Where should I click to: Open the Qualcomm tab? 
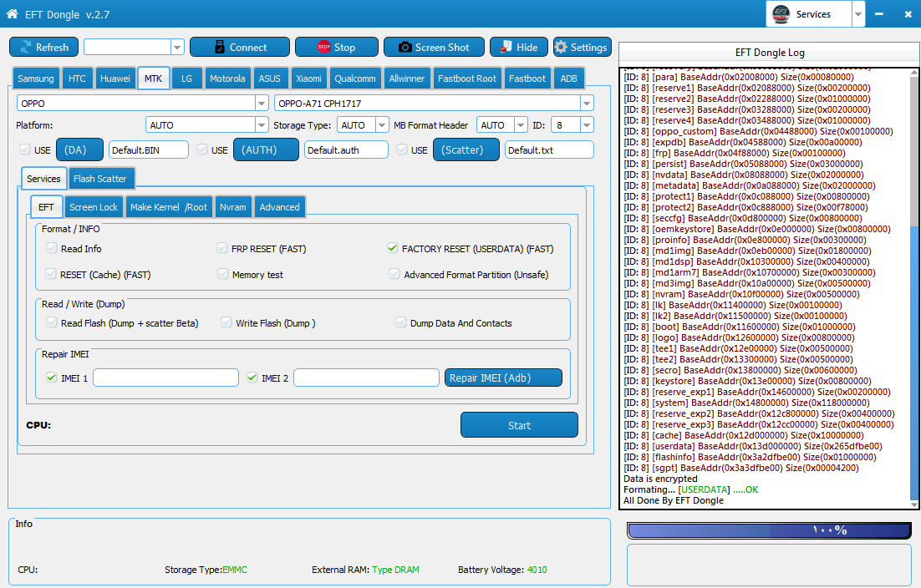point(355,78)
